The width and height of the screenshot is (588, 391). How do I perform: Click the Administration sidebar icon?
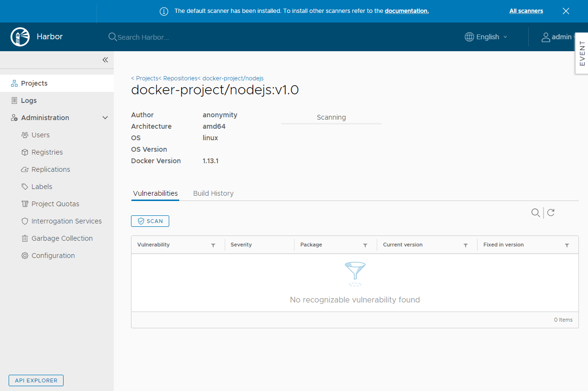(x=14, y=118)
